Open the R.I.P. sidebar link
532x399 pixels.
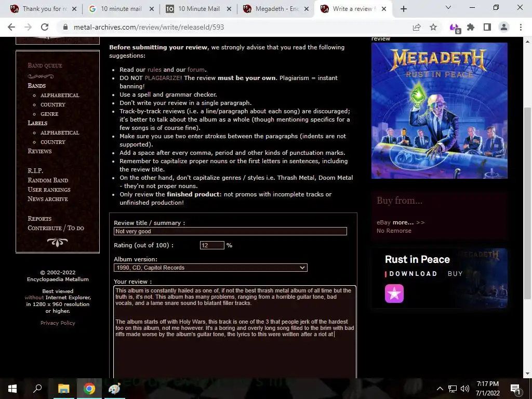pyautogui.click(x=35, y=170)
